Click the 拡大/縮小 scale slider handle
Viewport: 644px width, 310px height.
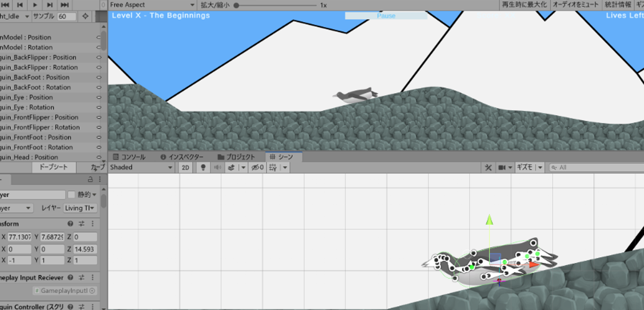click(x=237, y=5)
